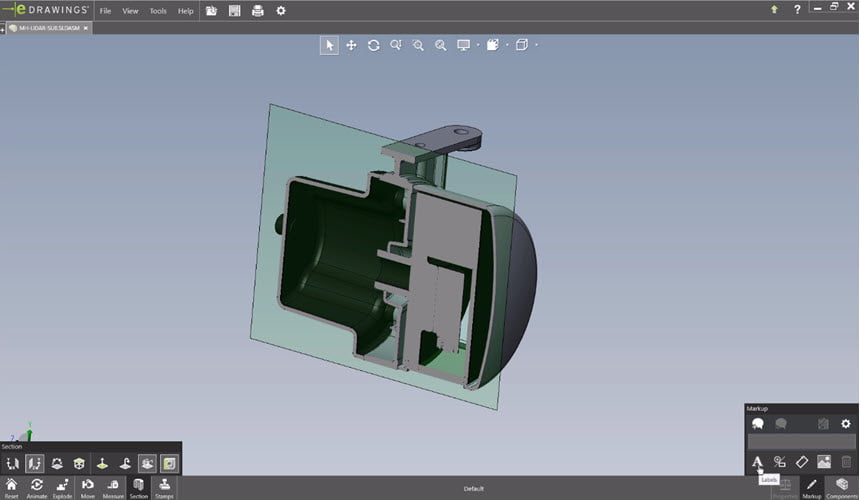860x500 pixels.
Task: Click the scenes clapperboard icon
Action: (493, 45)
